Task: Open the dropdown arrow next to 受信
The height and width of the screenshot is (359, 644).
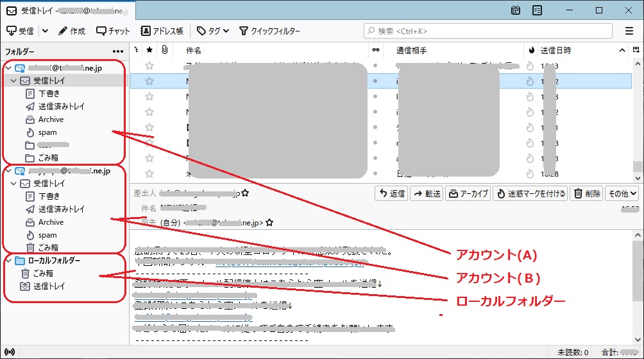Action: (45, 31)
